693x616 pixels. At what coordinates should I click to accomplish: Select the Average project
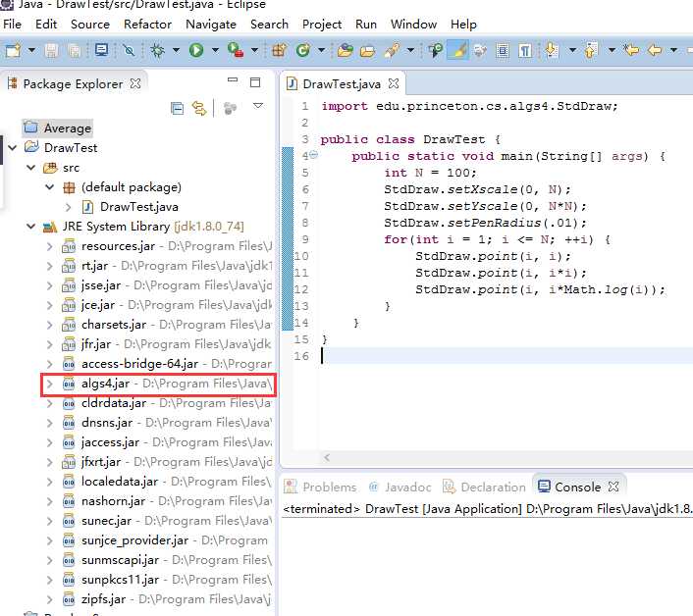pos(67,128)
